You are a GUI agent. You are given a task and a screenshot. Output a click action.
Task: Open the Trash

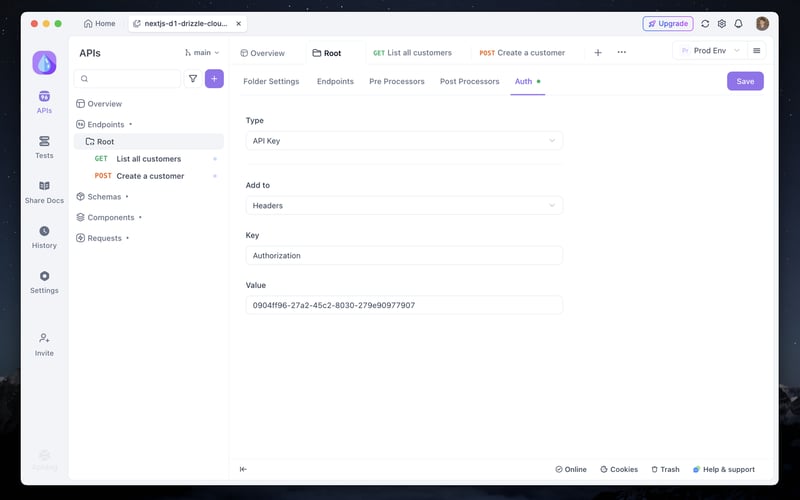click(x=665, y=469)
